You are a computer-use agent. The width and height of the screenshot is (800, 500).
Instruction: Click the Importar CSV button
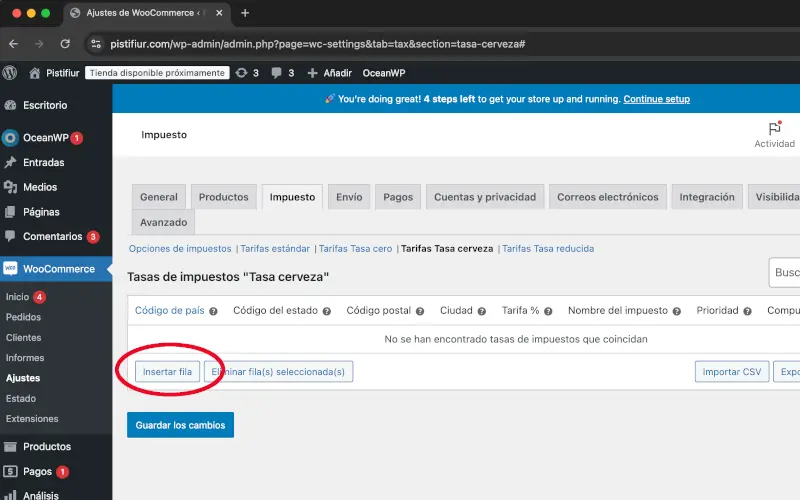click(732, 372)
